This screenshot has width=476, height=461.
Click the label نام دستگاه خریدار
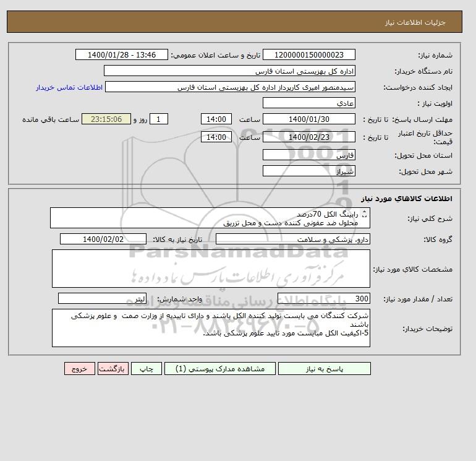tap(423, 71)
